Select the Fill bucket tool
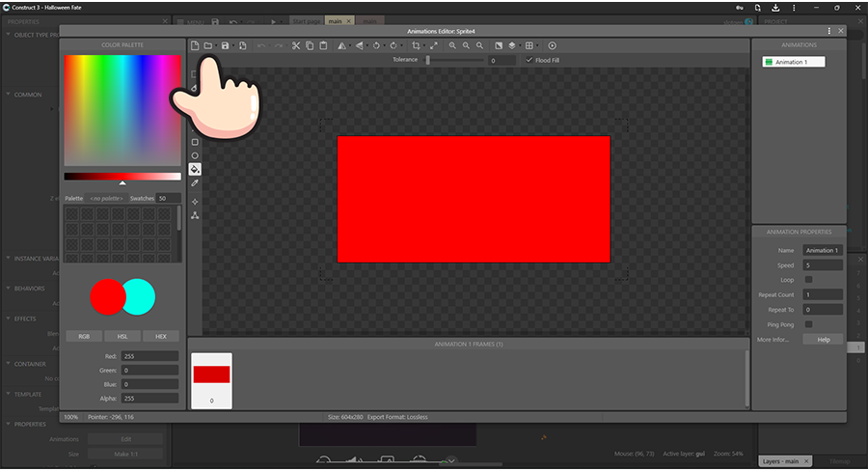Image resolution: width=868 pixels, height=471 pixels. [x=195, y=169]
